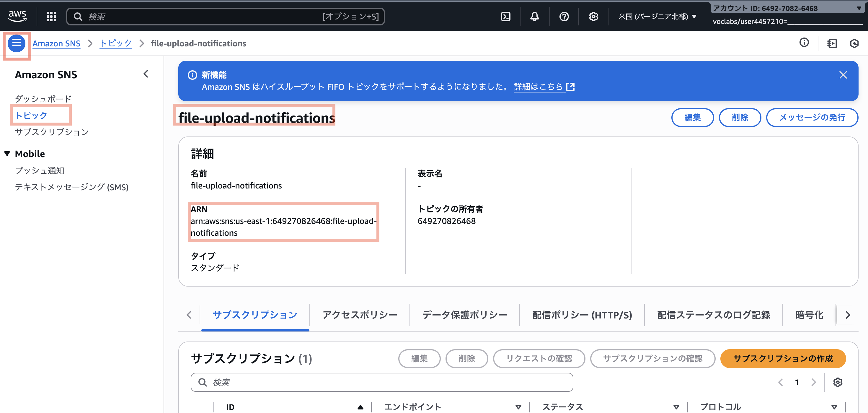Collapse the Amazon SNS side navigation

(146, 74)
